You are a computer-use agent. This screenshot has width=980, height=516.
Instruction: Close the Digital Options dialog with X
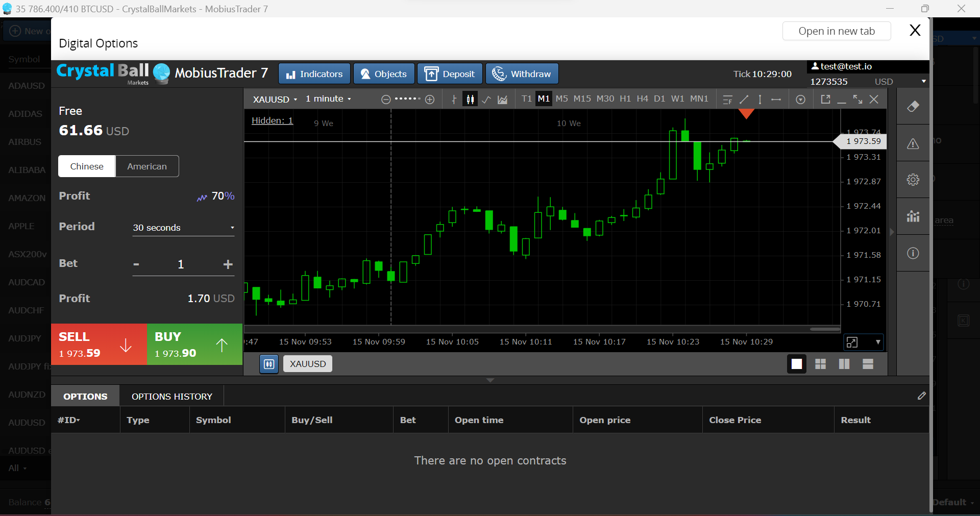915,31
